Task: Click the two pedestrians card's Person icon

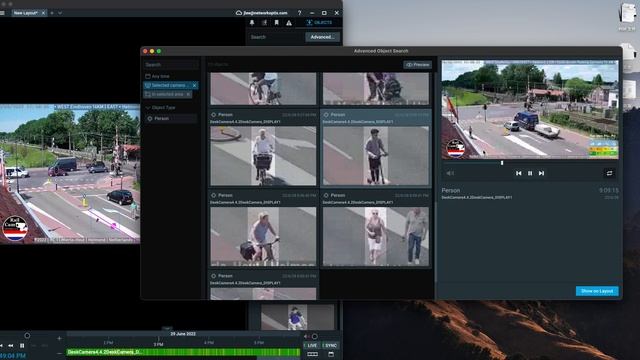Action: pos(326,196)
